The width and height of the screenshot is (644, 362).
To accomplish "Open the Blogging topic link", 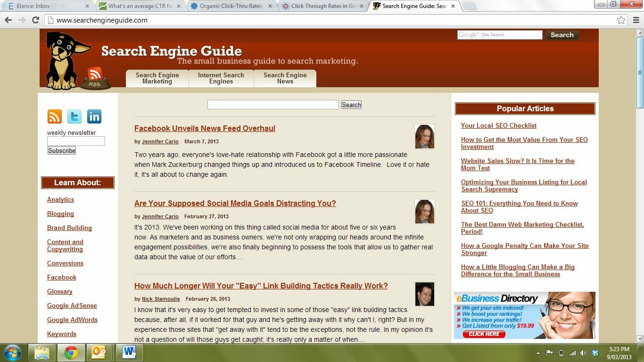I will tap(60, 214).
